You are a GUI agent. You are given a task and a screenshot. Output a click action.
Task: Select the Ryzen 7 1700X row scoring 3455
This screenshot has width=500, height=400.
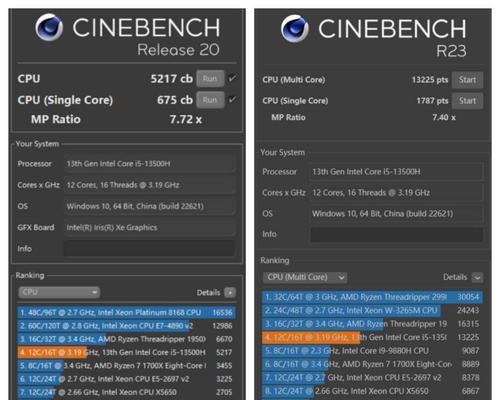[x=127, y=366]
